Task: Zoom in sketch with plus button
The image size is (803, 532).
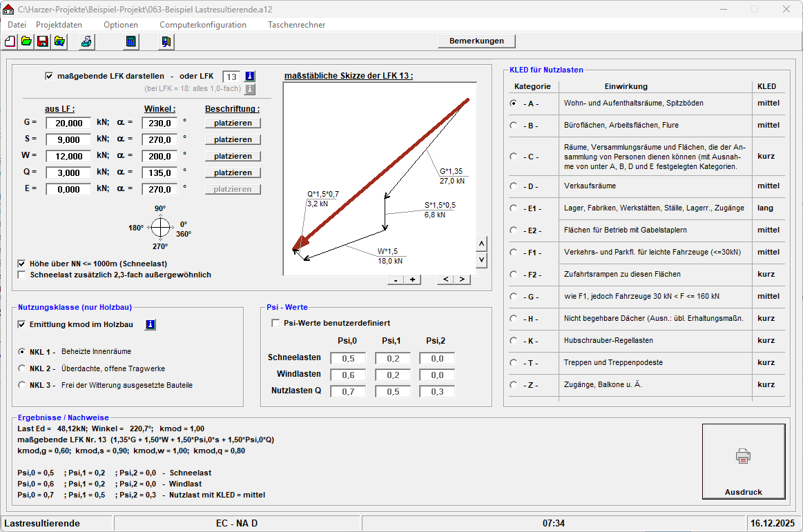Action: click(412, 279)
